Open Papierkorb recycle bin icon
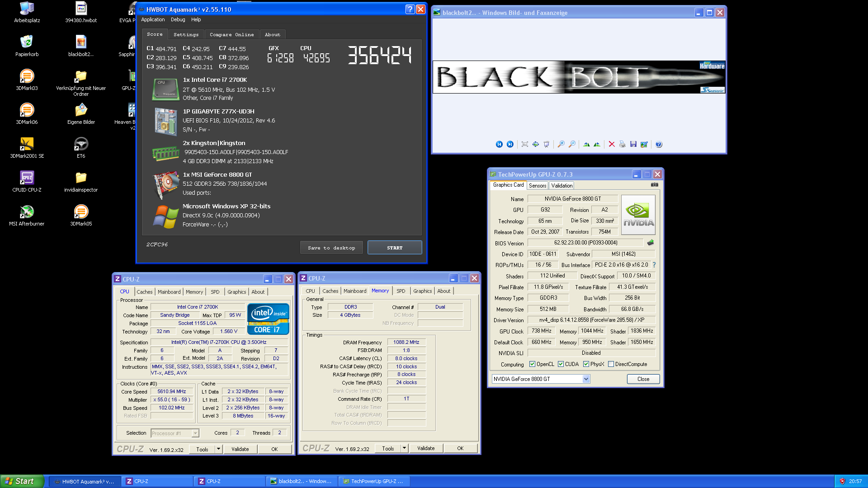The height and width of the screenshot is (488, 868). coord(27,46)
